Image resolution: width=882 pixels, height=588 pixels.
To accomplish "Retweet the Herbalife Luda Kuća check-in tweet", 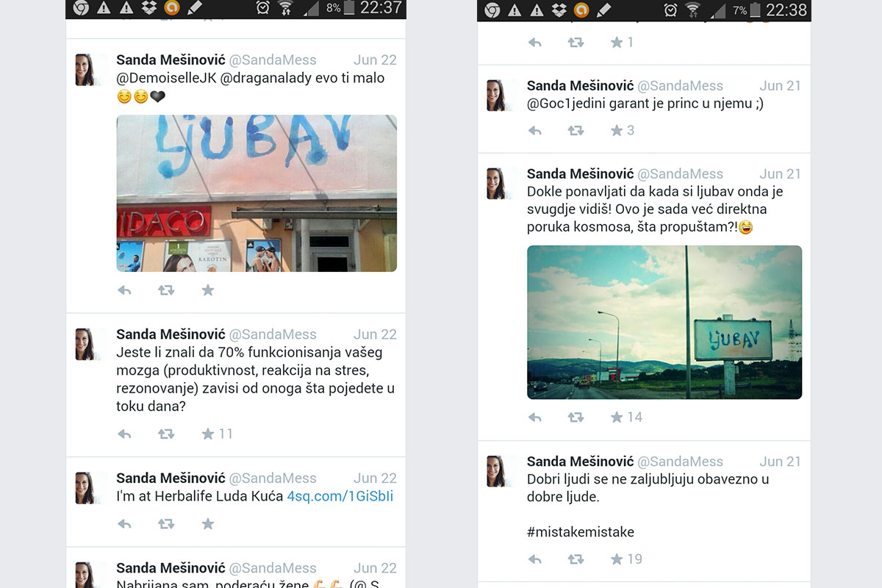I will pyautogui.click(x=166, y=524).
